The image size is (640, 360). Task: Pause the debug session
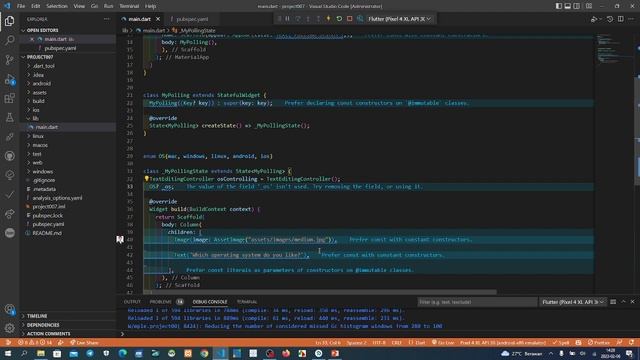[288, 19]
